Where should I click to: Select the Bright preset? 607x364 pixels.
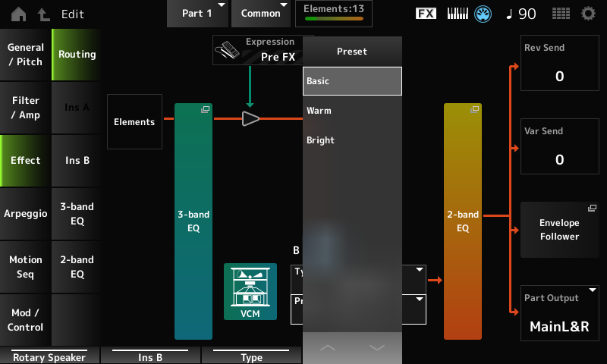pyautogui.click(x=351, y=141)
